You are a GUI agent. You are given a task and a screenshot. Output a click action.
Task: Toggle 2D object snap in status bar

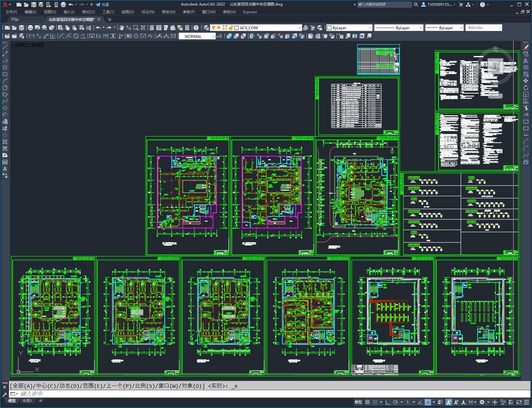coord(428,402)
